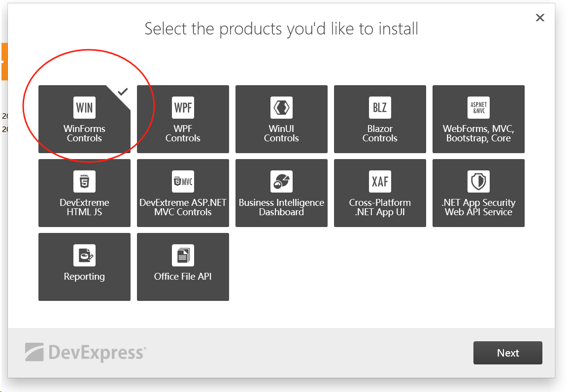Screen dimensions: 569x392
Task: Click the WIN icon on WinForms tile
Action: point(84,107)
